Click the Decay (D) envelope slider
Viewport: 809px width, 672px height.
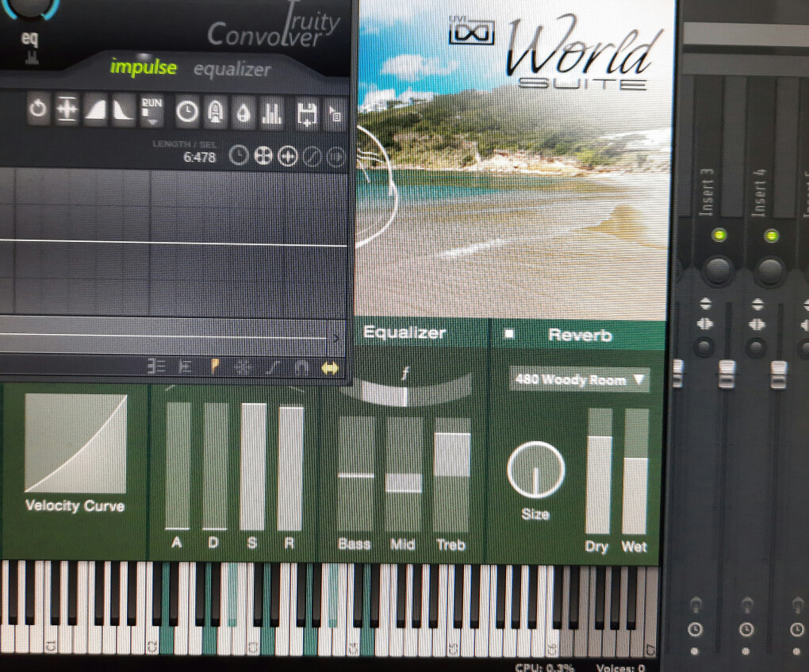[x=215, y=466]
